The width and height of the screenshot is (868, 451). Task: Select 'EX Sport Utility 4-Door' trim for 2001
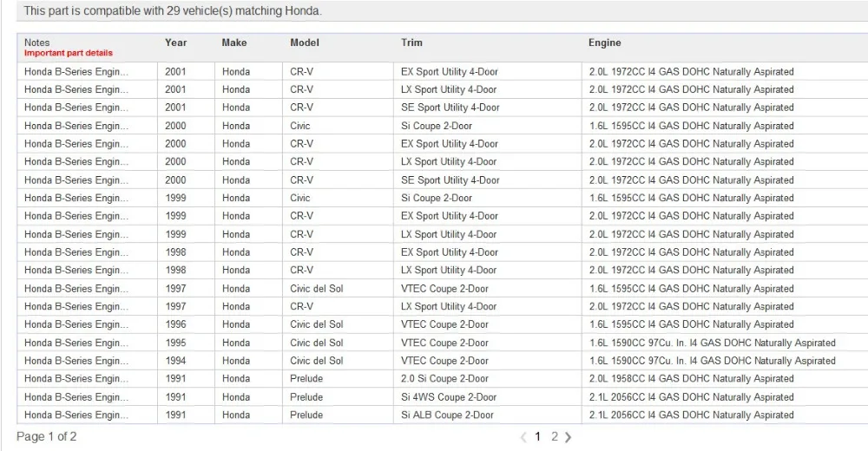click(449, 71)
